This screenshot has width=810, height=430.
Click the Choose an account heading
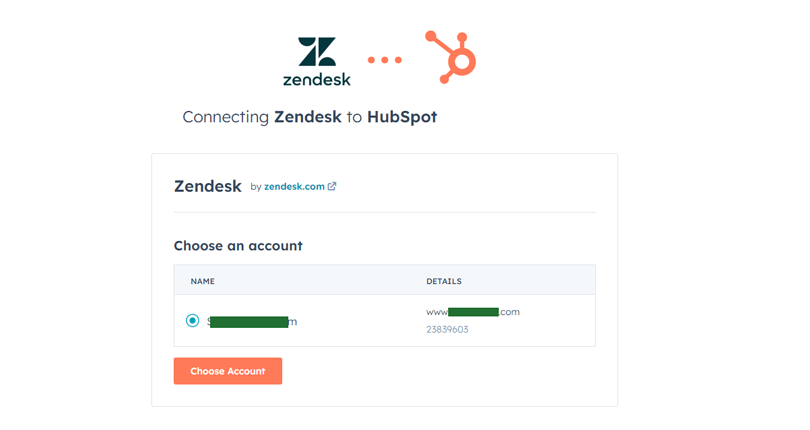click(x=238, y=245)
